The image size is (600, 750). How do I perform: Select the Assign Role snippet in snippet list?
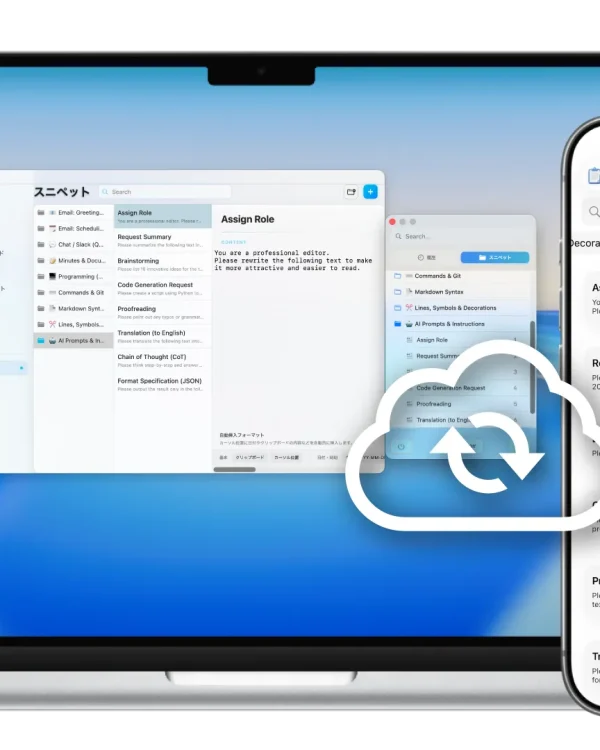163,216
